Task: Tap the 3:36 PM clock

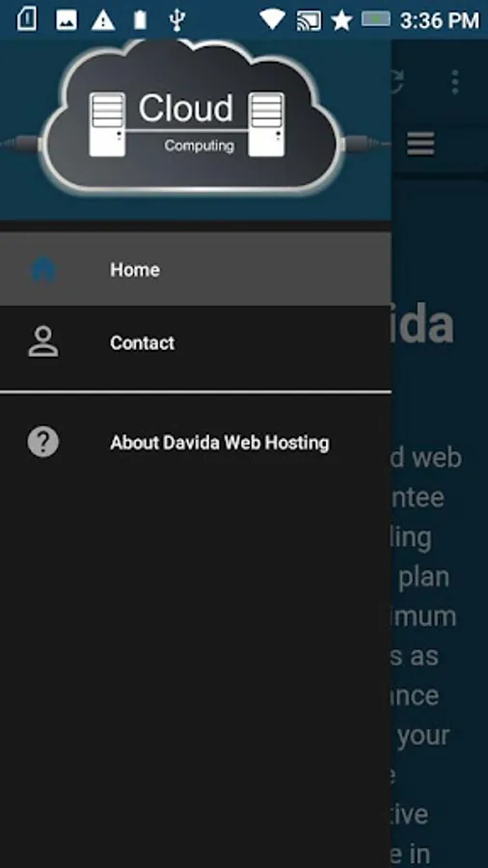Action: (x=440, y=20)
